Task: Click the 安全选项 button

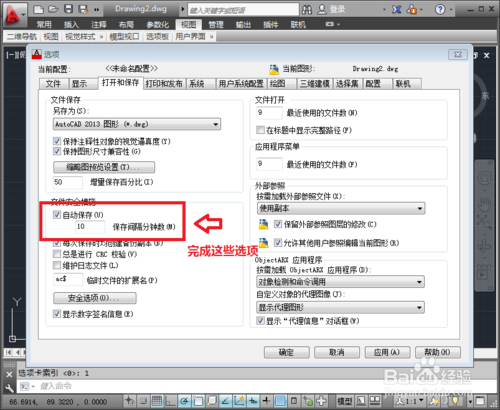Action: tap(95, 298)
